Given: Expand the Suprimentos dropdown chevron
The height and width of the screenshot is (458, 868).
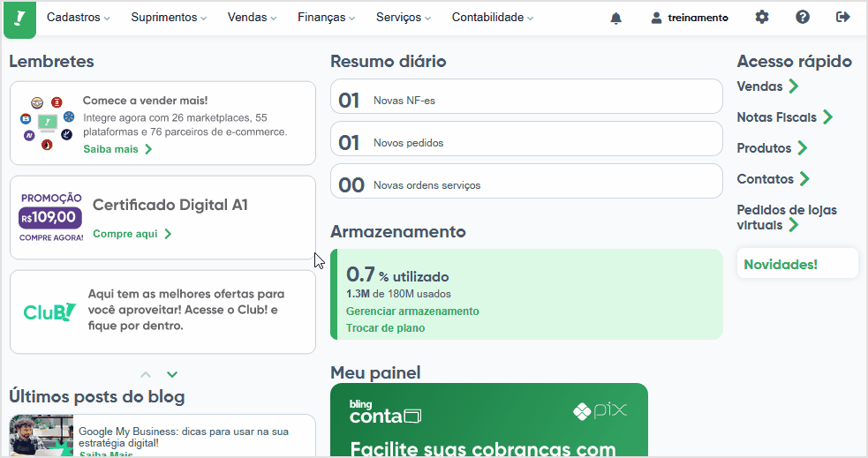Looking at the screenshot, I should click(x=204, y=19).
